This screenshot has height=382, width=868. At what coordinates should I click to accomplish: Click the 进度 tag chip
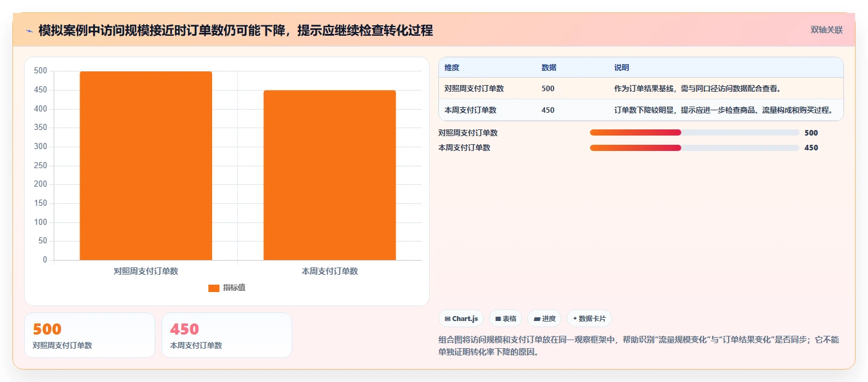(544, 319)
